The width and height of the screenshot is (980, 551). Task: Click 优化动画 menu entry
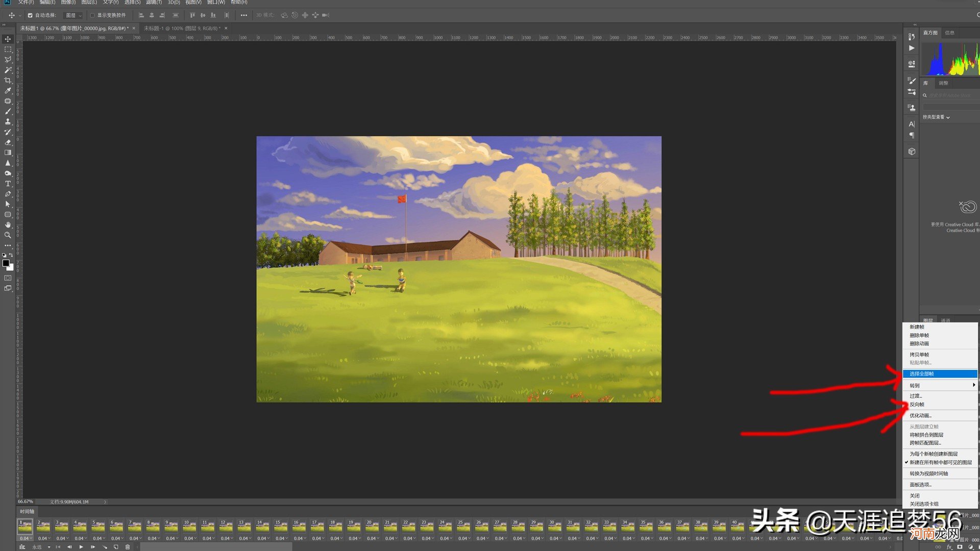940,415
